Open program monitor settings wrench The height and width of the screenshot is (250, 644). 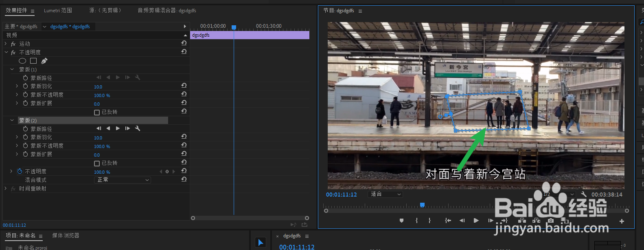click(x=584, y=194)
